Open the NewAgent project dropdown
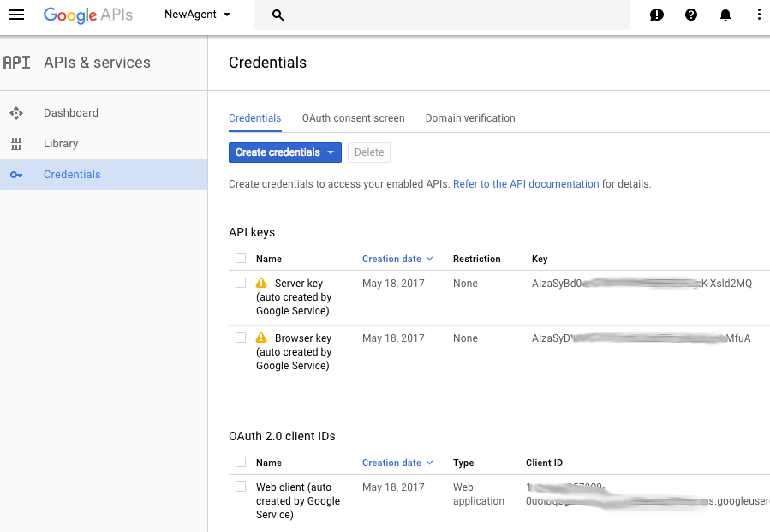This screenshot has height=532, width=770. (x=198, y=15)
